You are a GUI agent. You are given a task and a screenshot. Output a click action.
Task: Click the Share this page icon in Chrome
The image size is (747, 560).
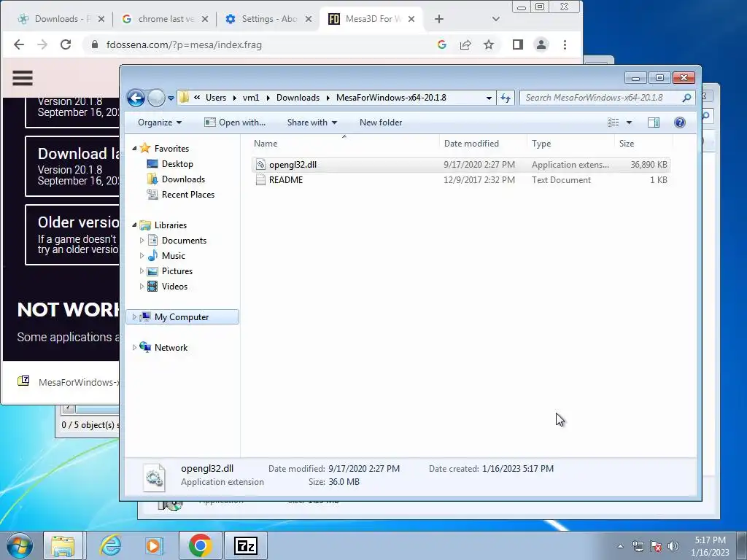pyautogui.click(x=465, y=44)
